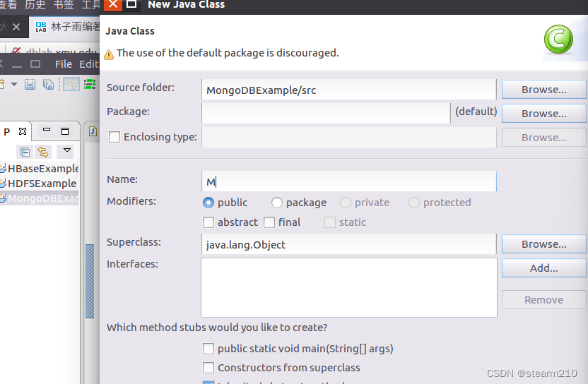Browse for the Source folder
The width and height of the screenshot is (588, 384).
(543, 90)
